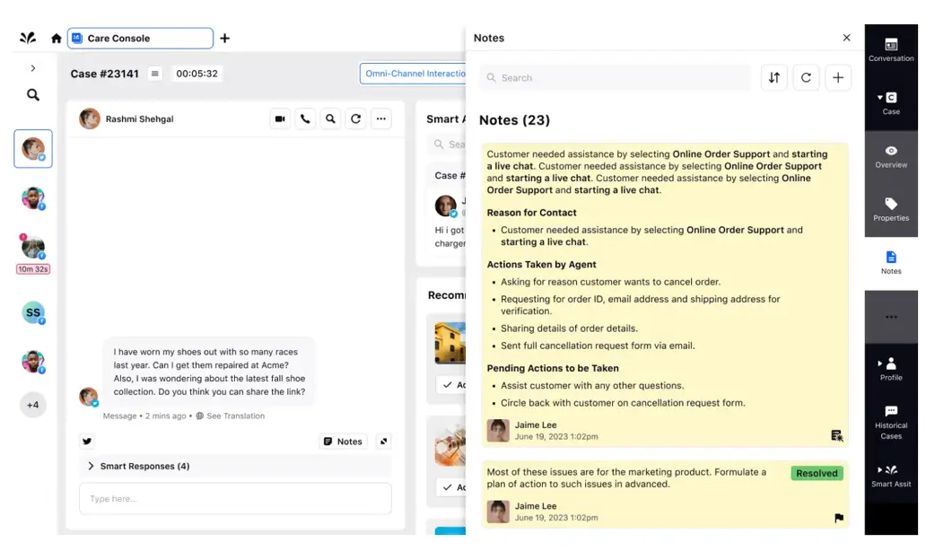Close the Notes panel

coord(846,38)
